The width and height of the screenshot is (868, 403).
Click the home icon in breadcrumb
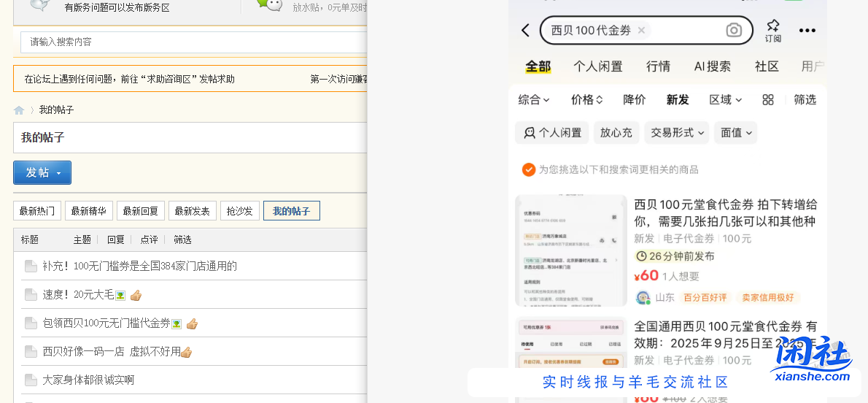coord(19,110)
